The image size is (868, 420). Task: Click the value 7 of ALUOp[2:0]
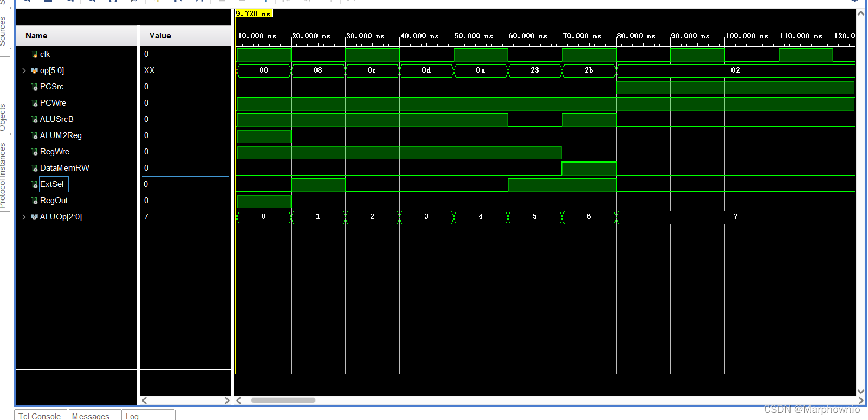[x=146, y=217]
